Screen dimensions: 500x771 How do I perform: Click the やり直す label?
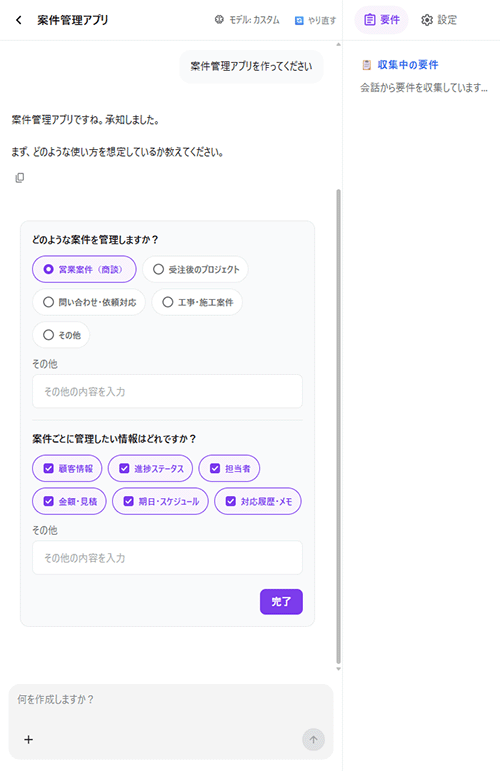click(x=322, y=20)
